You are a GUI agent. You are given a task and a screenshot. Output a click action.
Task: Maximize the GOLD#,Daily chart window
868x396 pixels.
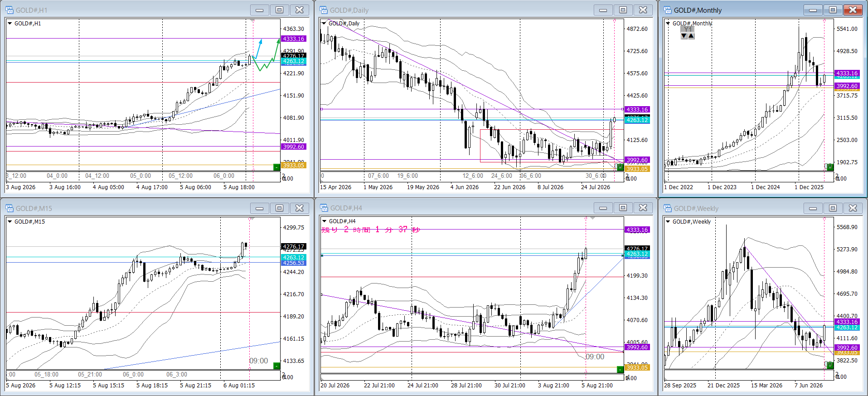[x=623, y=10]
